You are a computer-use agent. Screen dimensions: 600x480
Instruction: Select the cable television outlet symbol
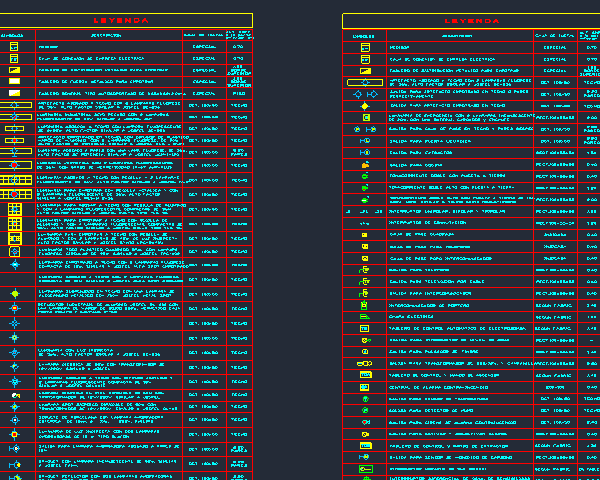click(x=364, y=282)
